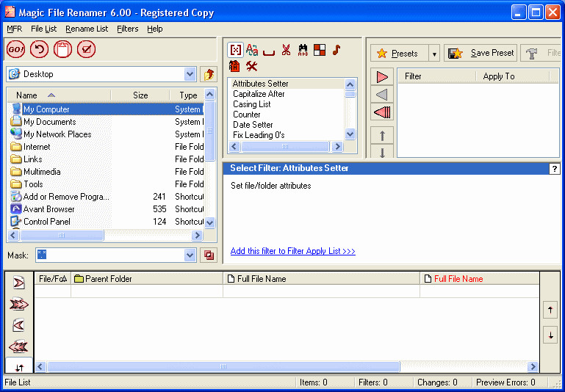This screenshot has width=565, height=392.
Task: Open the Filters menu
Action: point(128,29)
